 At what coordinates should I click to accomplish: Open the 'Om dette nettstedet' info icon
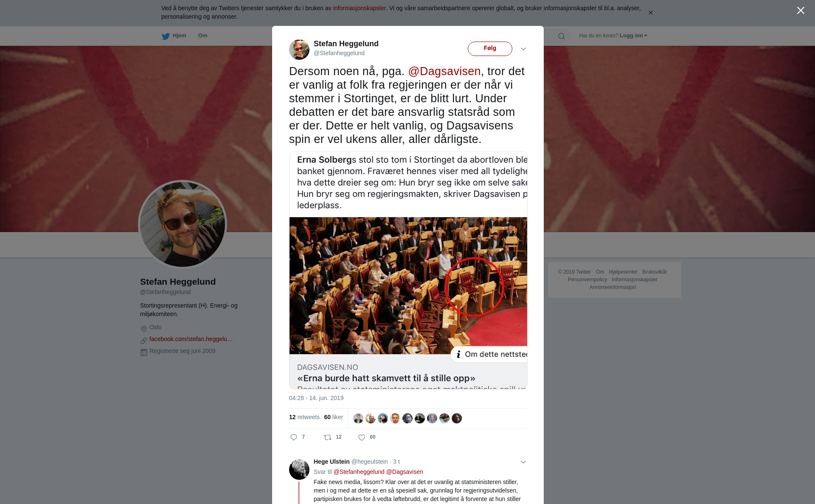click(x=458, y=354)
